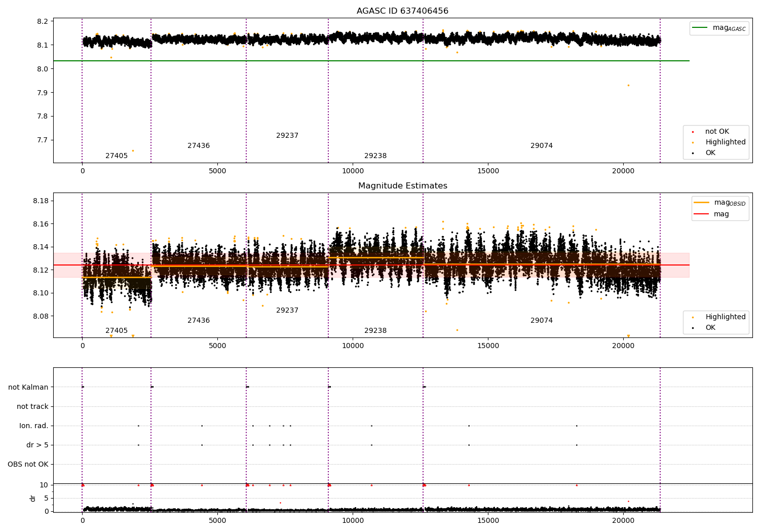Click the 'OBS not OK' row label
760x532 pixels.
tap(28, 465)
